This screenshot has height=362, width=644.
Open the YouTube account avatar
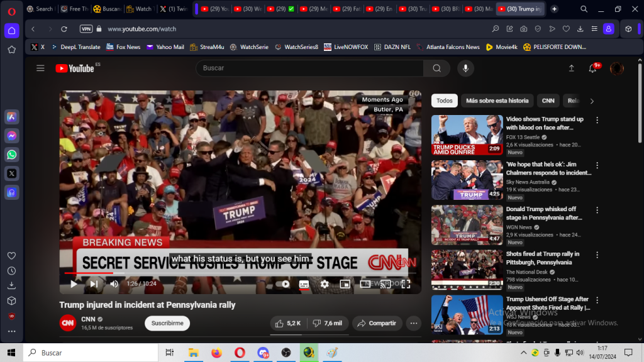tap(616, 69)
